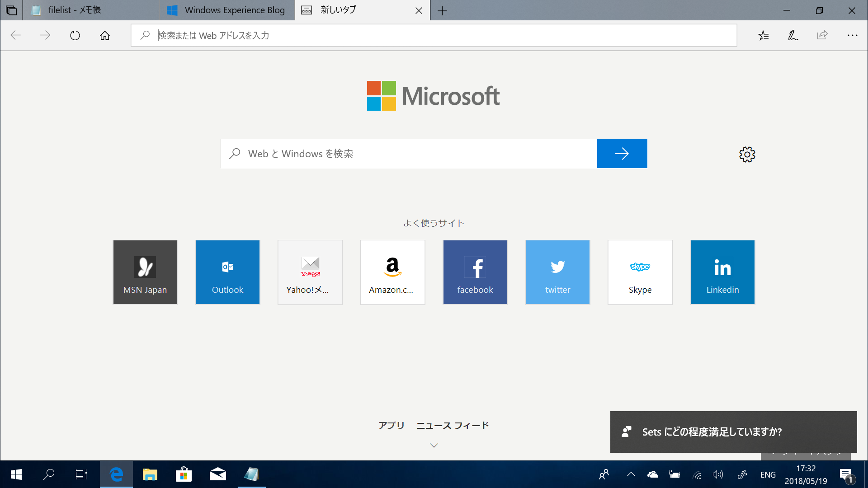Open Mail app from taskbar
868x488 pixels.
217,474
